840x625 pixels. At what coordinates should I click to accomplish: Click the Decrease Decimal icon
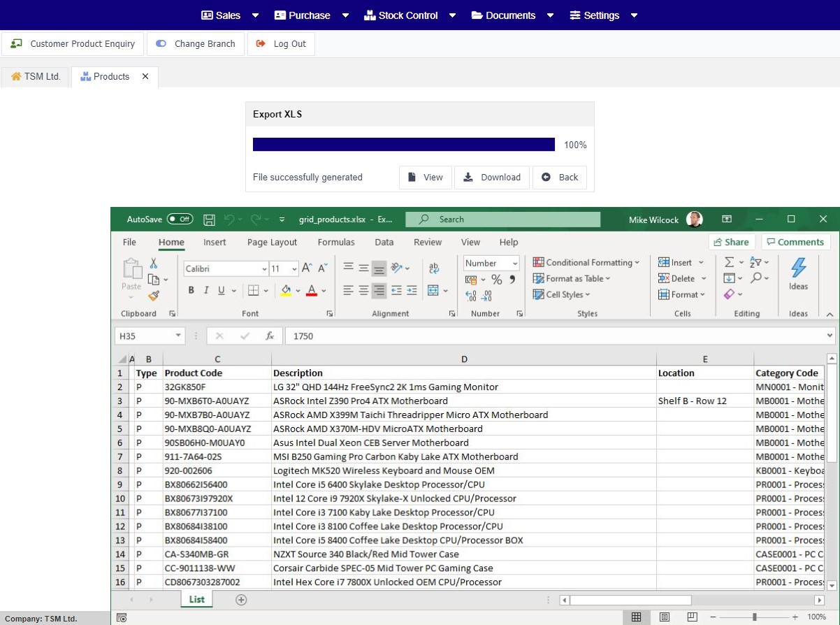pos(486,296)
